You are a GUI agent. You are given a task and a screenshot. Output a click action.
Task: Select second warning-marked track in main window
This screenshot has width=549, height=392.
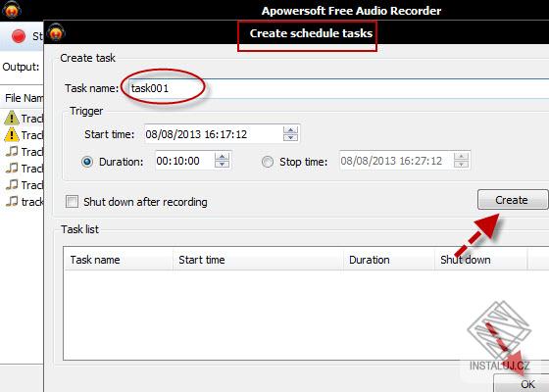24,135
